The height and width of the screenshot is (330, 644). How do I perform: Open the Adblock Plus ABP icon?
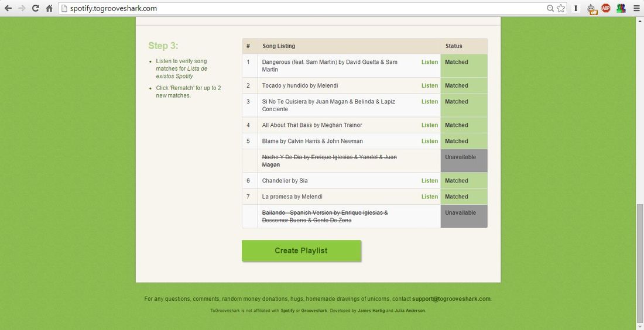coord(606,8)
